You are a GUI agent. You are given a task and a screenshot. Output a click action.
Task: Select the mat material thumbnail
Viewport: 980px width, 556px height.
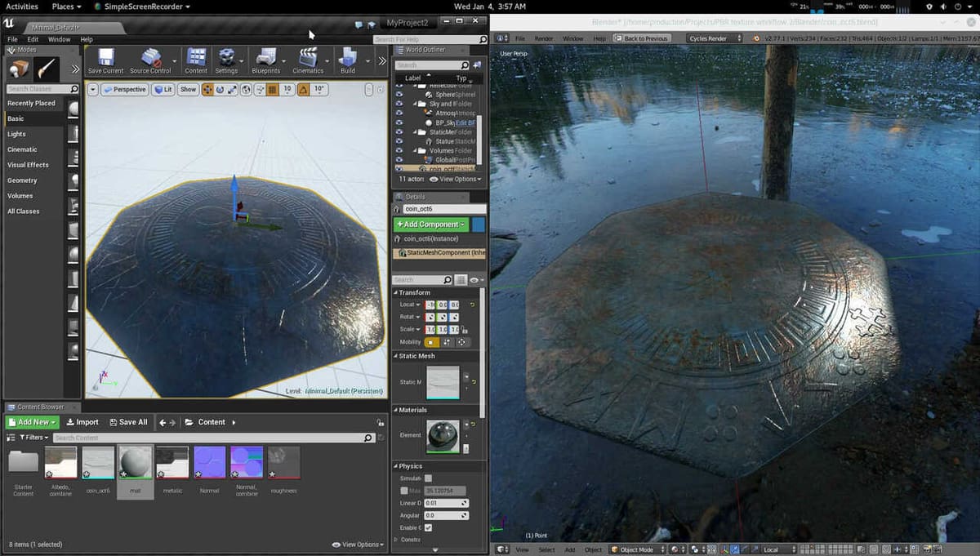[135, 462]
